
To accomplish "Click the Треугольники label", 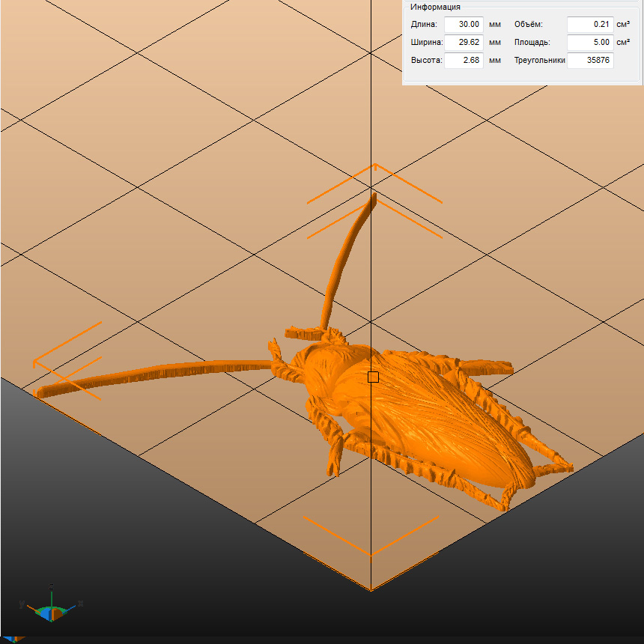I will click(x=539, y=60).
